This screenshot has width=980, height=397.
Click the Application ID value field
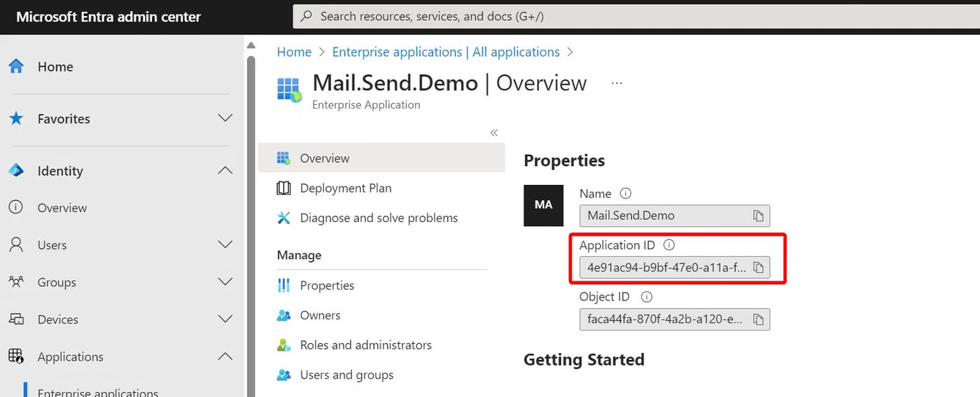click(x=675, y=267)
